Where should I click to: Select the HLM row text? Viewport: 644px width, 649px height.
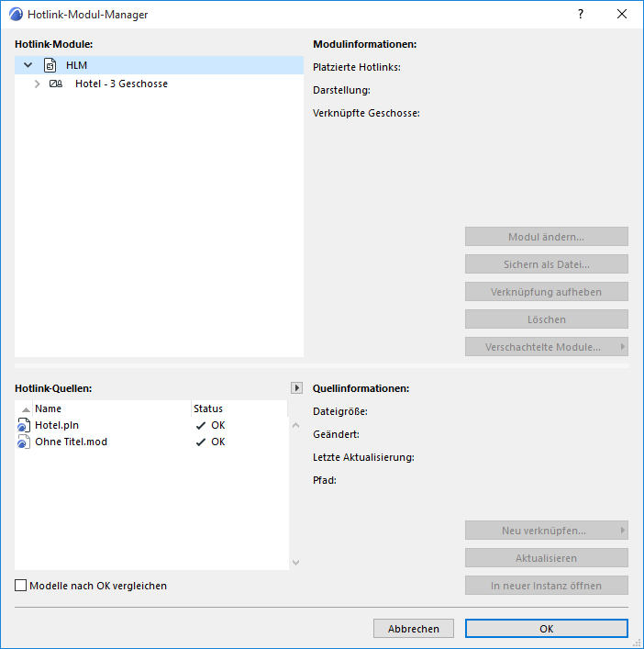point(76,65)
